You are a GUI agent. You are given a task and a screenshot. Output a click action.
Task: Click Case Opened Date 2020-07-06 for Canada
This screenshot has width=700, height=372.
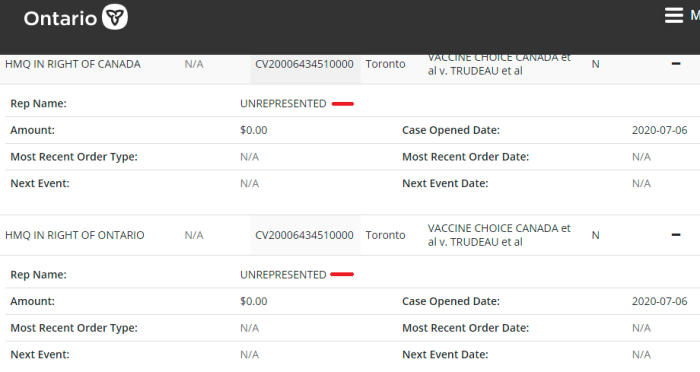[x=659, y=130]
